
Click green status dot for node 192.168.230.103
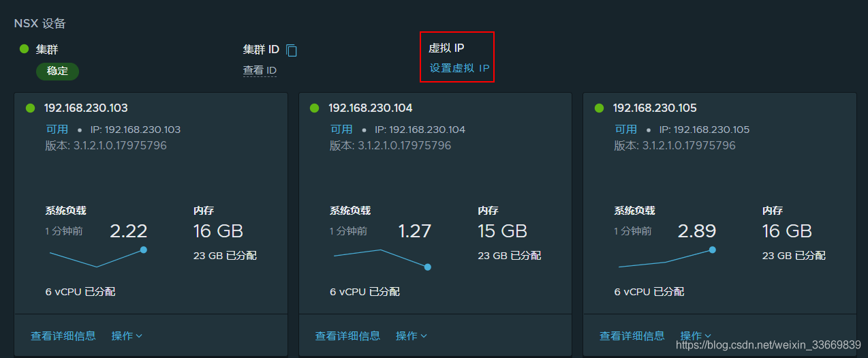(30, 108)
